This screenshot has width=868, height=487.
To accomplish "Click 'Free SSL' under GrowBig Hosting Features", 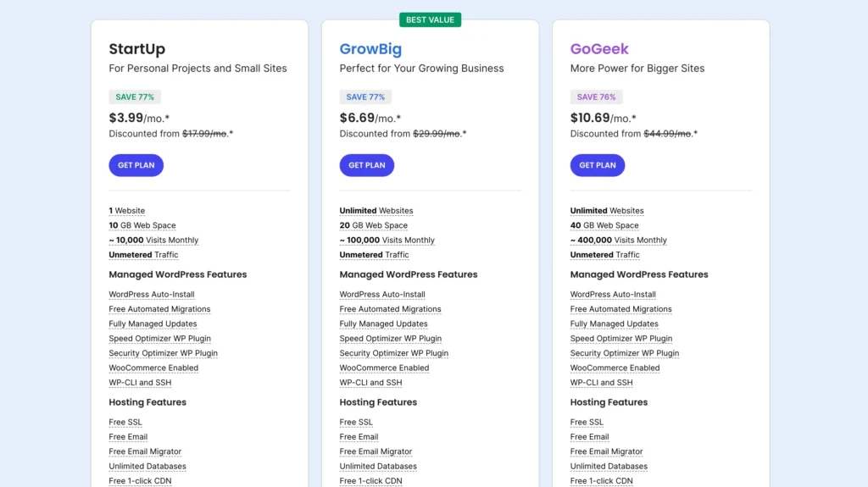I will pos(356,423).
